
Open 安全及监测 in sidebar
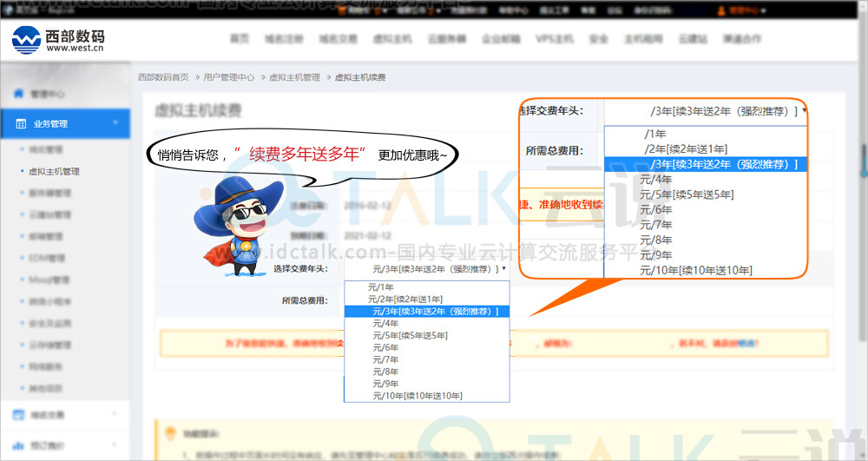tap(49, 323)
